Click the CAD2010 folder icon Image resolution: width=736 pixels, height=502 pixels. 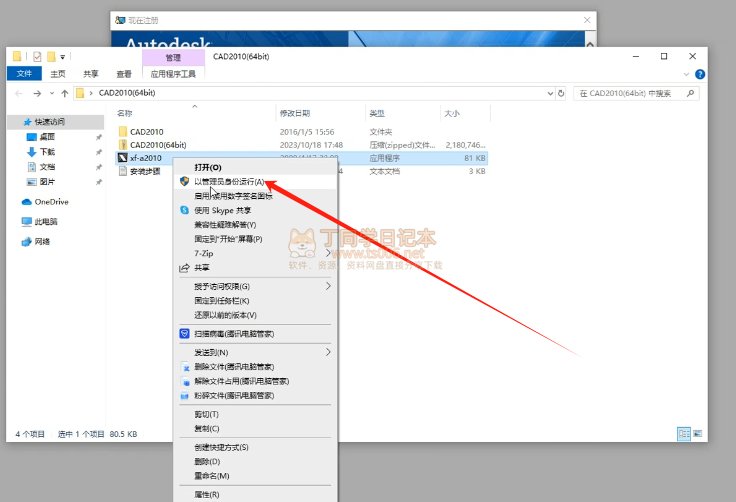[x=123, y=131]
